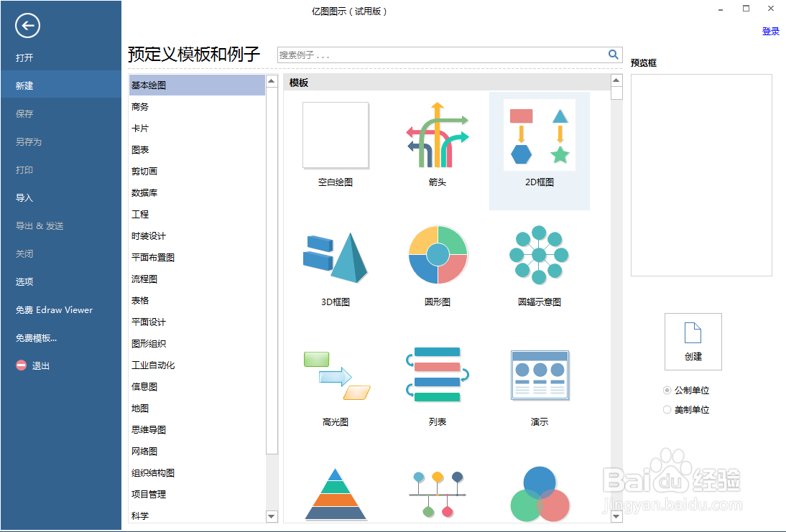Viewport: 786px width, 532px height.
Task: Open 免费 Edraw Viewer entry
Action: coord(60,310)
